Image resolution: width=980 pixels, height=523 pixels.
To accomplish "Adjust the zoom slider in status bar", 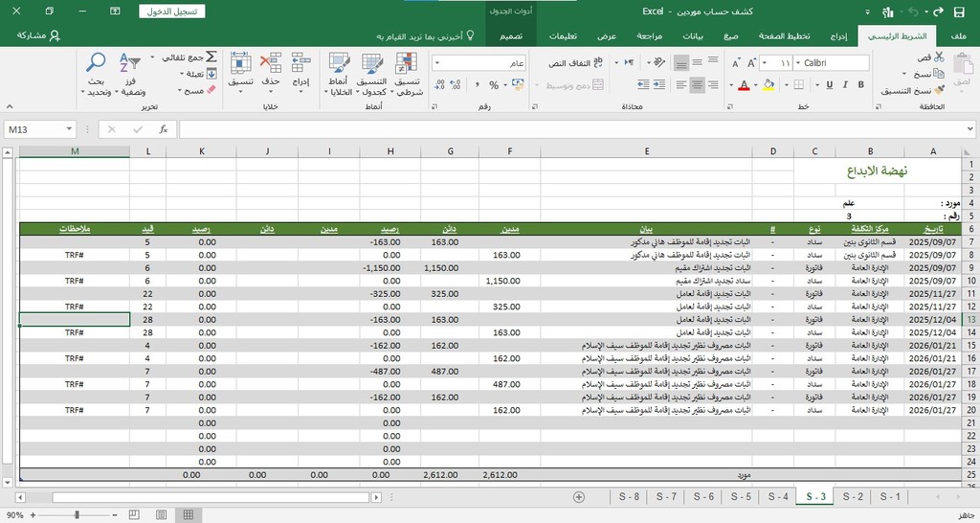I will click(x=77, y=514).
